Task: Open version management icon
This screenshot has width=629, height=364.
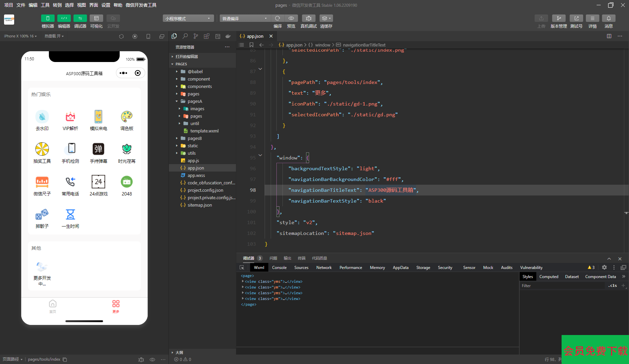Action: [559, 18]
